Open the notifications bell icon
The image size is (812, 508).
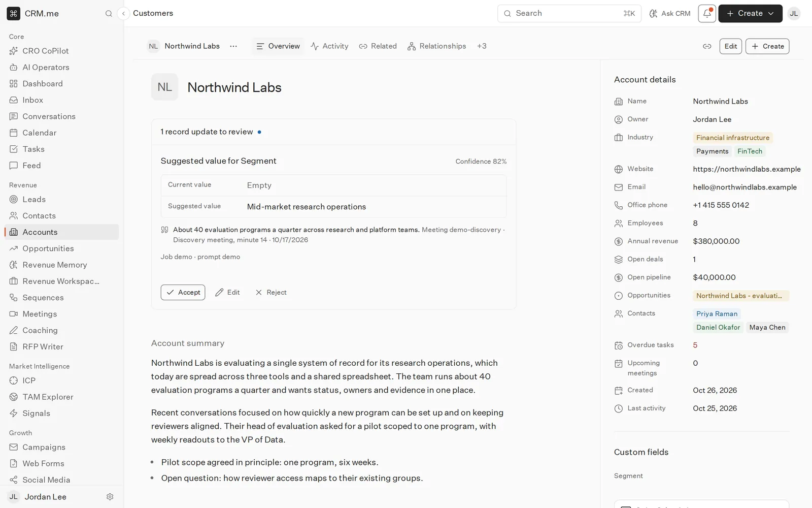707,14
